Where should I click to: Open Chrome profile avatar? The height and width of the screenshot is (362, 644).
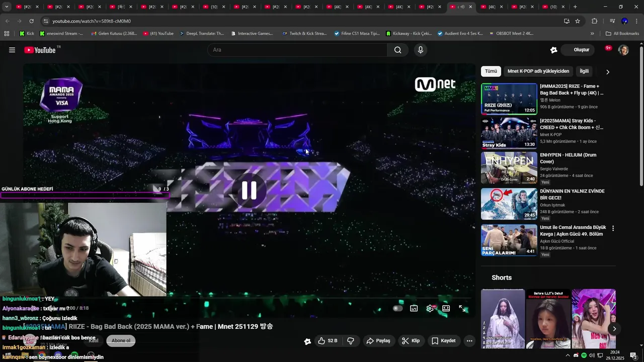tap(624, 21)
